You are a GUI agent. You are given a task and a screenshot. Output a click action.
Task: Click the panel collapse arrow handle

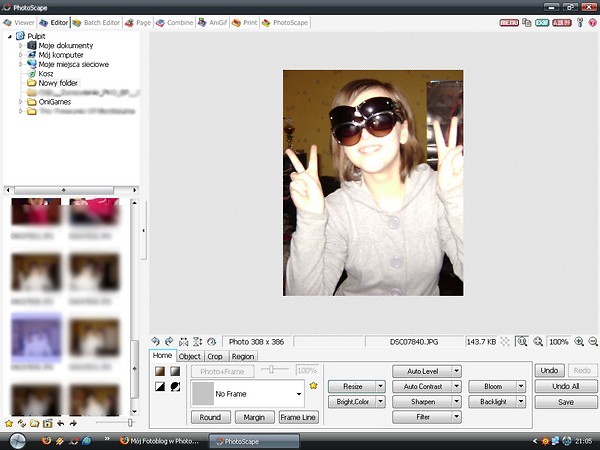[143, 230]
